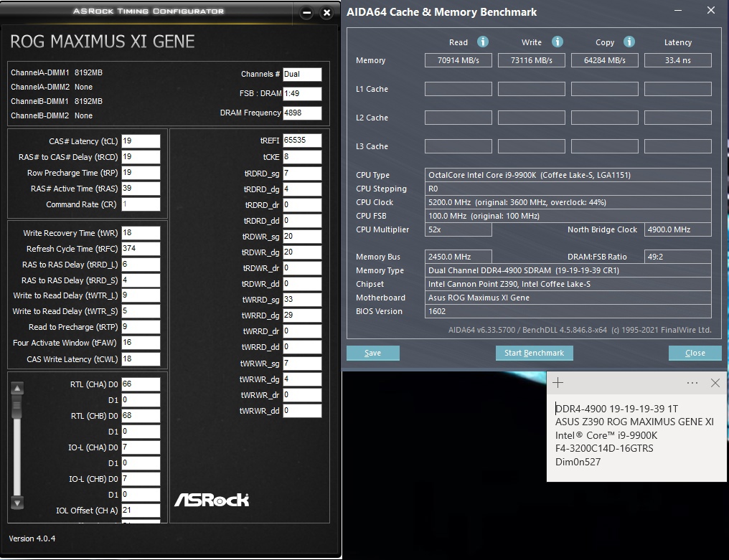Click the IOL Offset (CH A) field
The height and width of the screenshot is (560, 729).
click(x=141, y=511)
